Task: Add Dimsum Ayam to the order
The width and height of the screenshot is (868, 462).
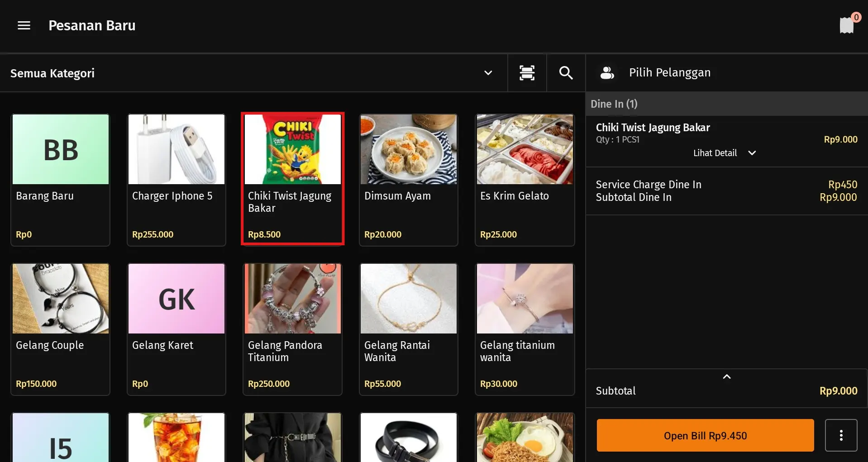Action: coord(408,180)
